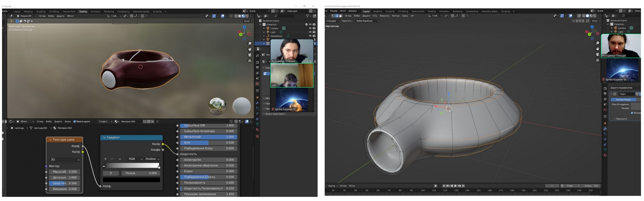Open the RGB color mode dropdown
The width and height of the screenshot is (644, 201).
click(x=135, y=159)
